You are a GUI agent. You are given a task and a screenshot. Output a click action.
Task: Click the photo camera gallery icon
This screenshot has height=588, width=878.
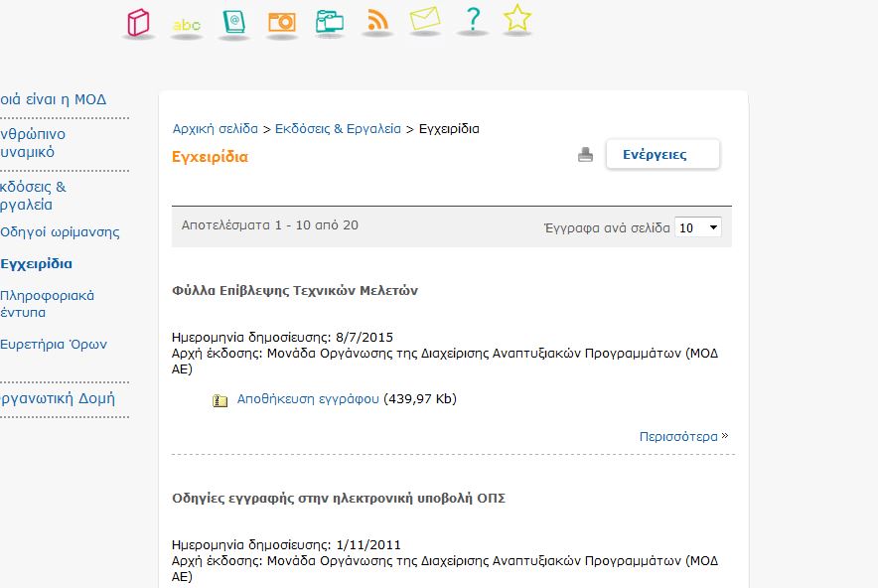281,23
